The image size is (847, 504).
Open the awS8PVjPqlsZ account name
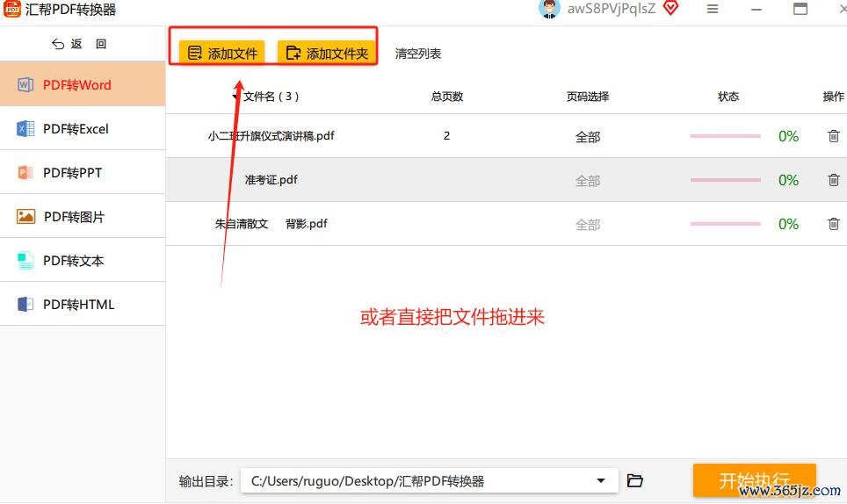pos(611,9)
